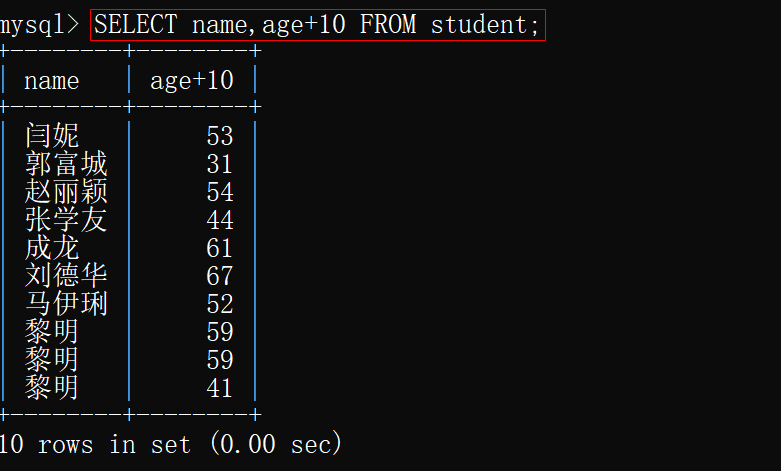Select the value 61 beside 成龙
This screenshot has width=781, height=471.
(x=219, y=247)
